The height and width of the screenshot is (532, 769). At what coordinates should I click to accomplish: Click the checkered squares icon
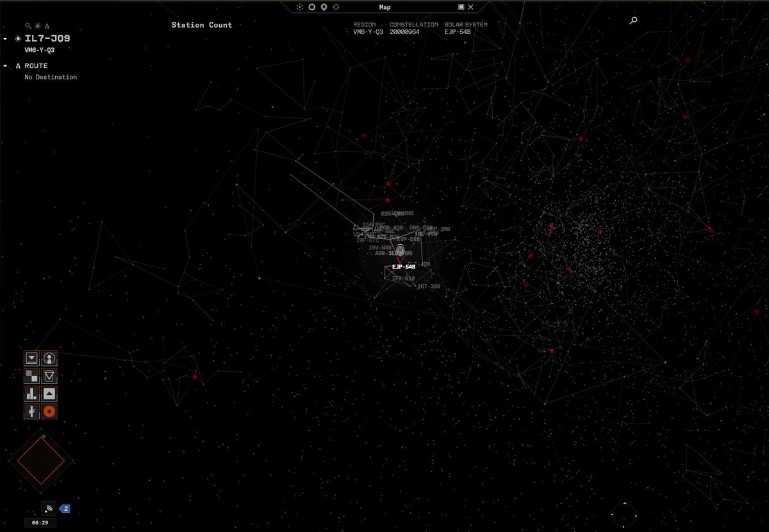[x=32, y=376]
